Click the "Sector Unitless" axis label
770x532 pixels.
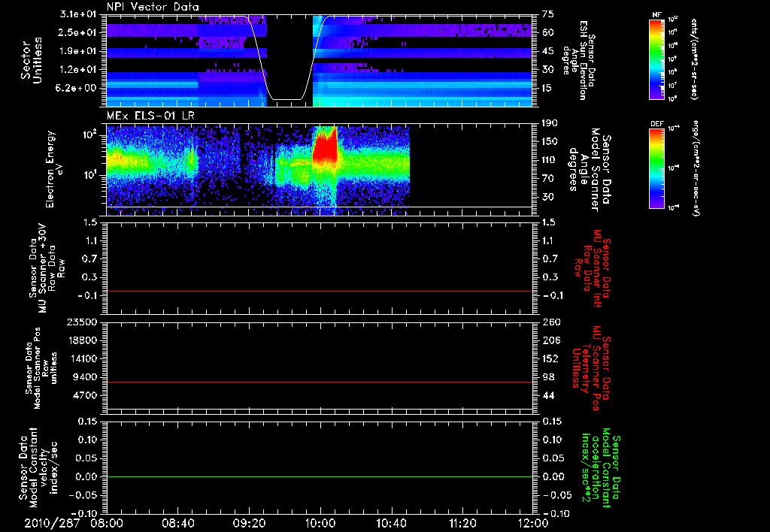(x=31, y=60)
